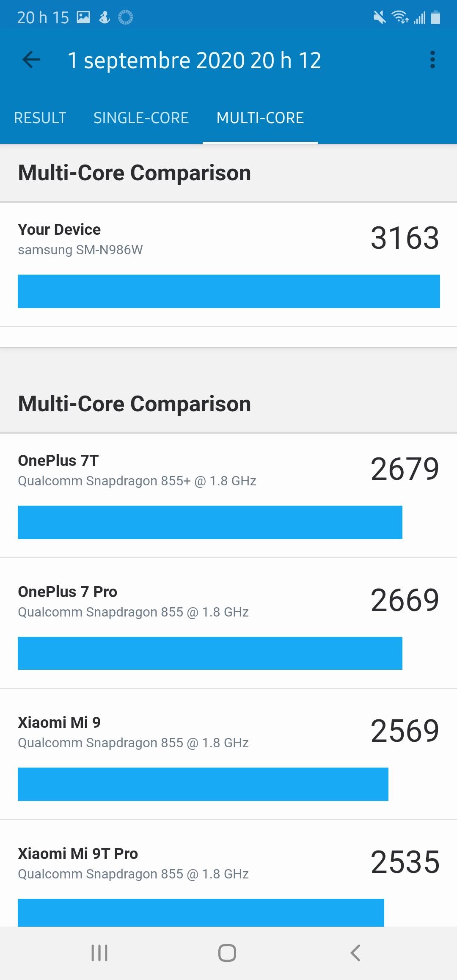Screen dimensions: 457x980
Task: Tap the Android recent apps button
Action: (x=99, y=953)
